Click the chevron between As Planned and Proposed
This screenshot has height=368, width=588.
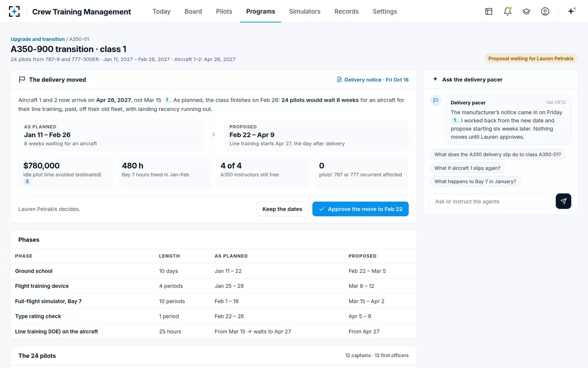(x=213, y=135)
